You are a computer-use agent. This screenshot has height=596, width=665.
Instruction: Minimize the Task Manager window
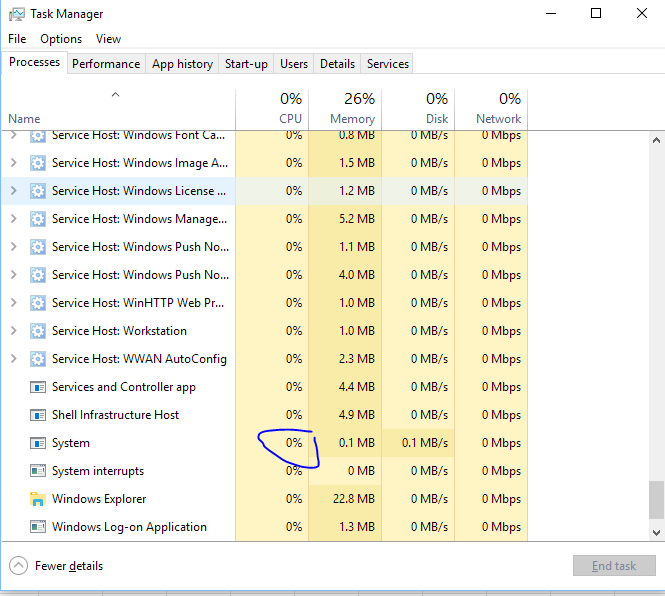click(x=551, y=14)
